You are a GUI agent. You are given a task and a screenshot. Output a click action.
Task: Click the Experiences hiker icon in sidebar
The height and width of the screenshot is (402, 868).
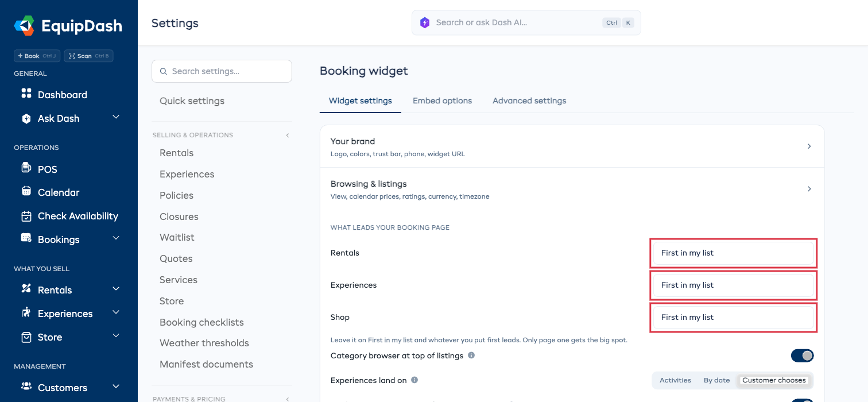(26, 312)
